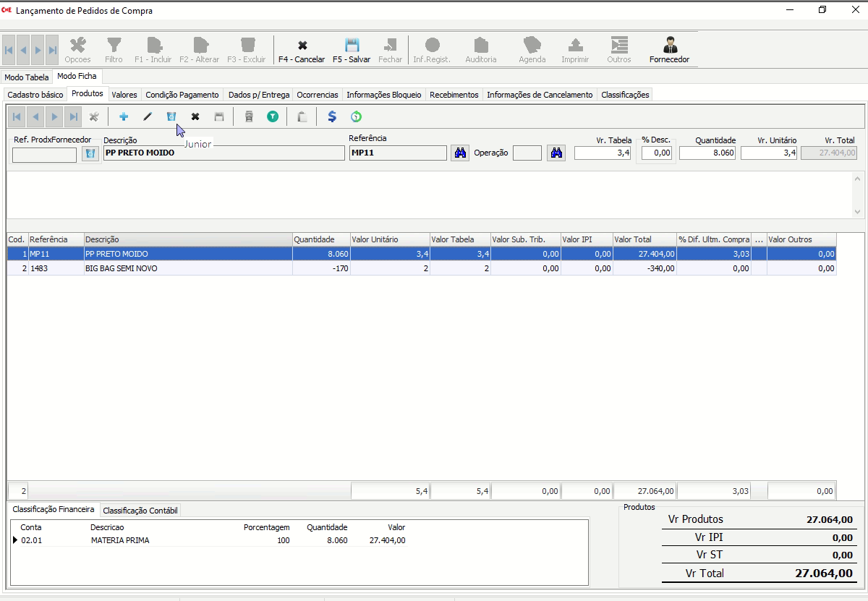
Task: Click the green funnel filter icon
Action: [273, 116]
